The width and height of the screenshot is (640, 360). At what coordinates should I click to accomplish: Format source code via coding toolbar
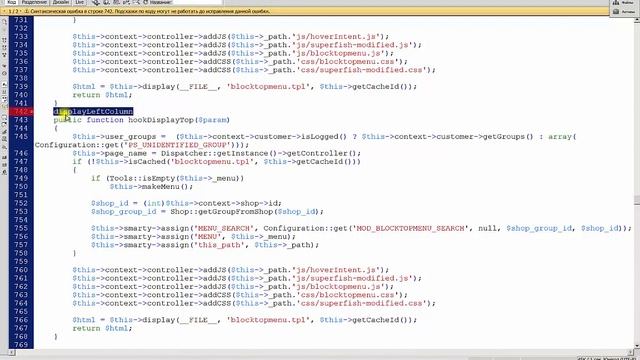(4, 173)
